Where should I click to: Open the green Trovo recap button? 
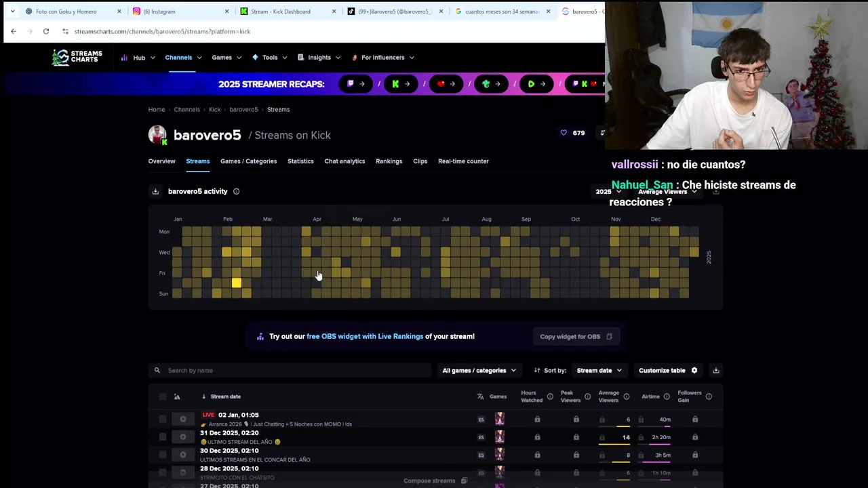(x=491, y=84)
